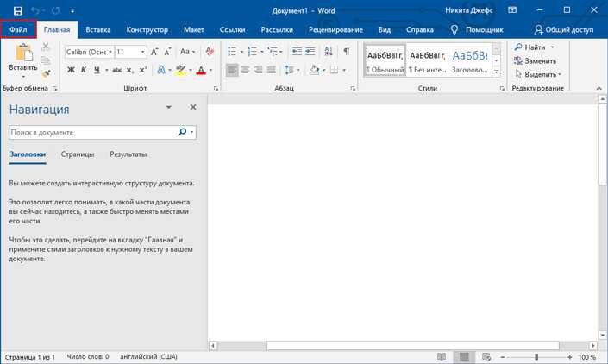Open the Change Case Aa dropdown
Screen dimensions: 608x364
[x=188, y=52]
